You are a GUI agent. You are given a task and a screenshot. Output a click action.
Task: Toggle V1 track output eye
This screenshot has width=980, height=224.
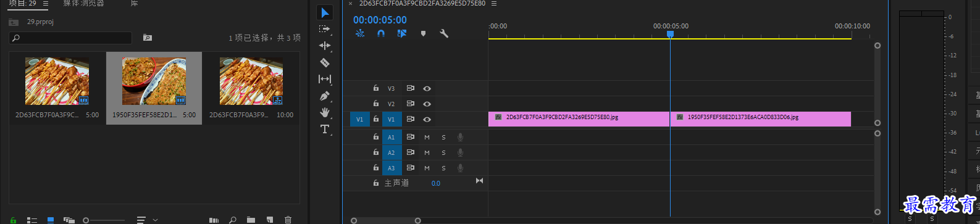click(x=427, y=119)
